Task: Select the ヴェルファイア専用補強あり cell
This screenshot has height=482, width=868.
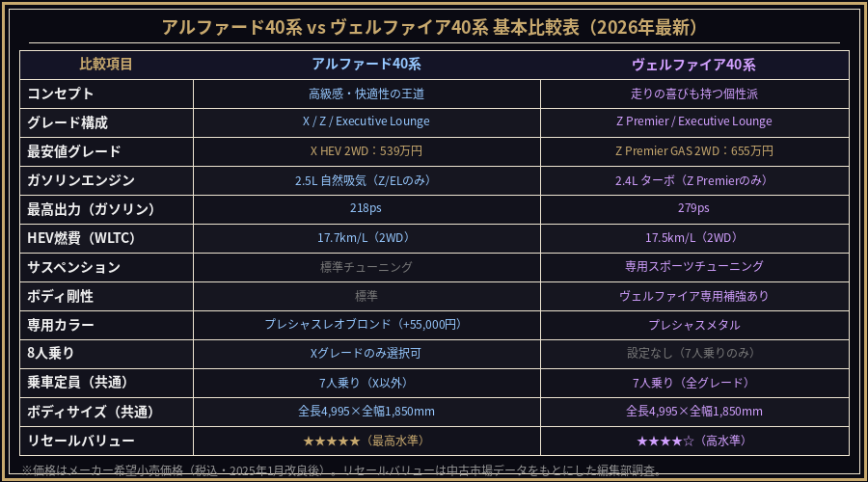Action: click(693, 296)
